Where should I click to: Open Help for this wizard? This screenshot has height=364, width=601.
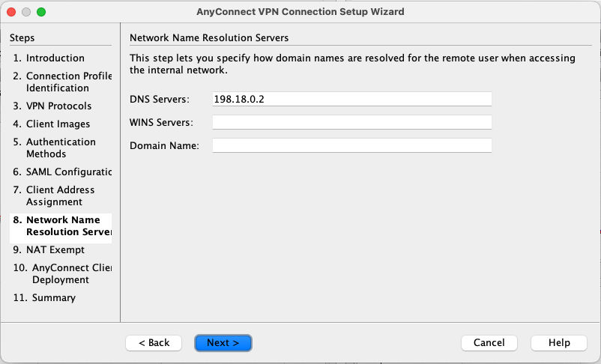[x=558, y=342]
